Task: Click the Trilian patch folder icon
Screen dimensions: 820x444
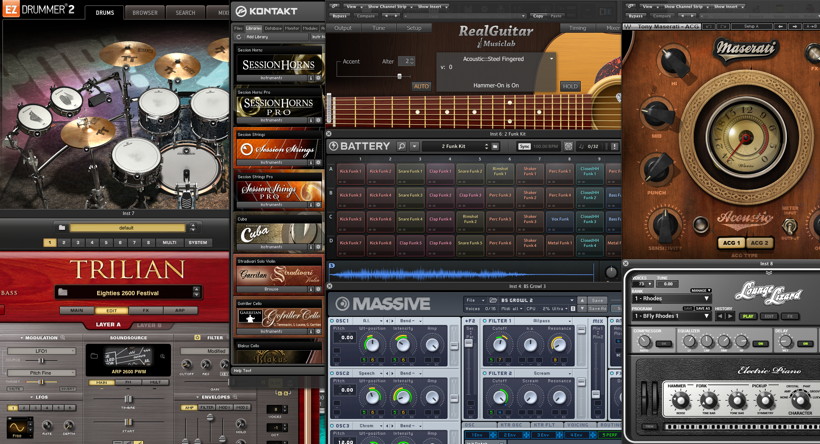Action: (x=62, y=292)
